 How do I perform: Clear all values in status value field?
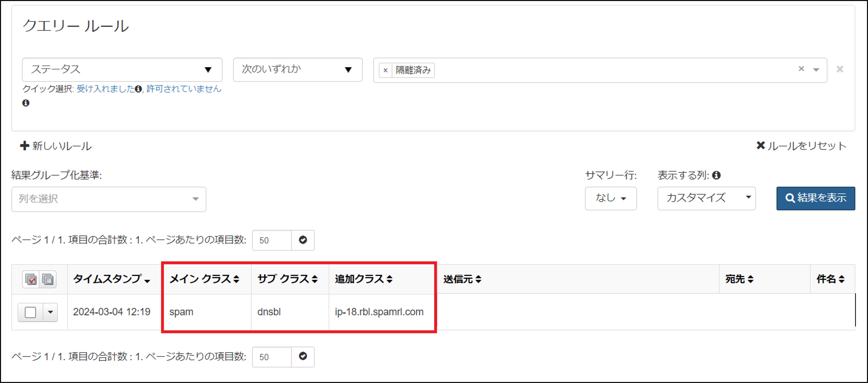801,69
